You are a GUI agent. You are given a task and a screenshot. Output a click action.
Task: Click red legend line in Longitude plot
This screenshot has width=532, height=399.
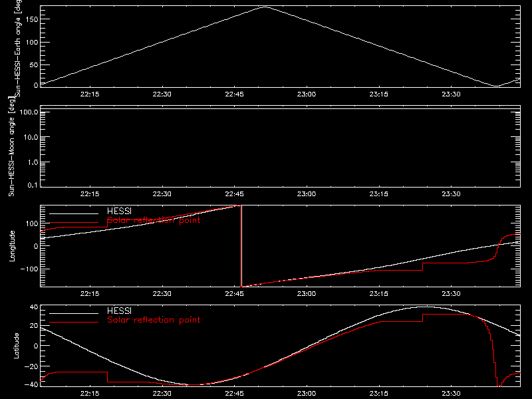pos(74,223)
